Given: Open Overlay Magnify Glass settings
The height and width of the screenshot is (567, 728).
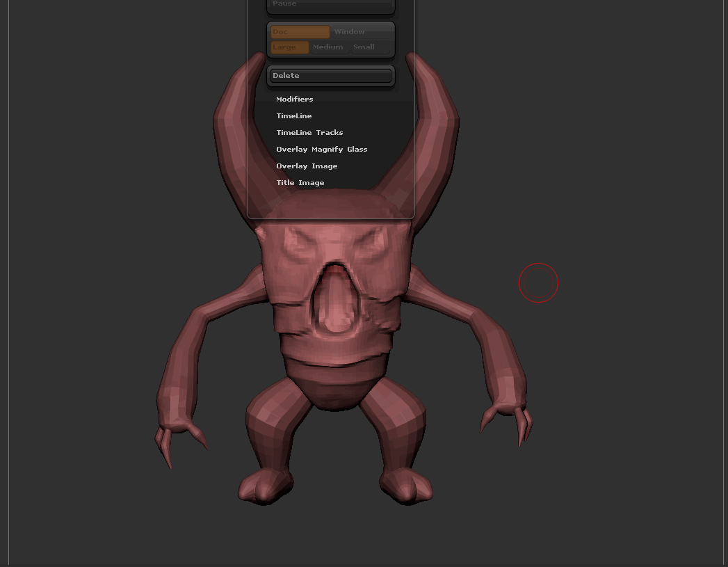Looking at the screenshot, I should (x=321, y=150).
